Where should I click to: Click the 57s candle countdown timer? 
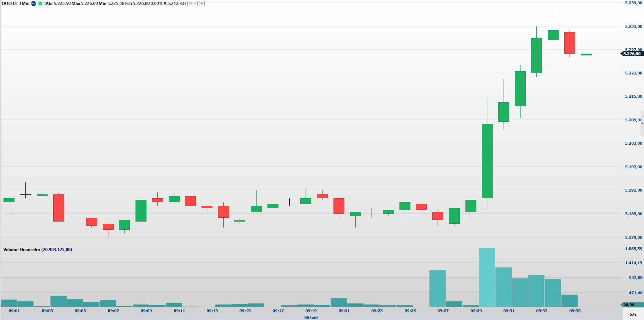pos(633,314)
